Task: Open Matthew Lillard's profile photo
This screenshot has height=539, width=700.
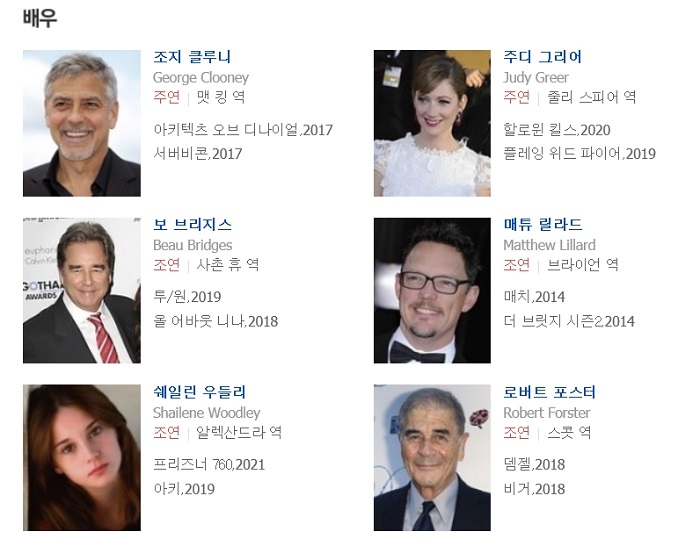Action: click(432, 290)
